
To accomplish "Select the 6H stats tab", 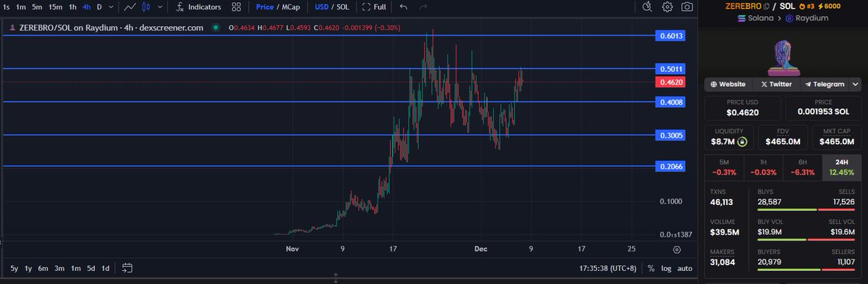I will coord(803,167).
